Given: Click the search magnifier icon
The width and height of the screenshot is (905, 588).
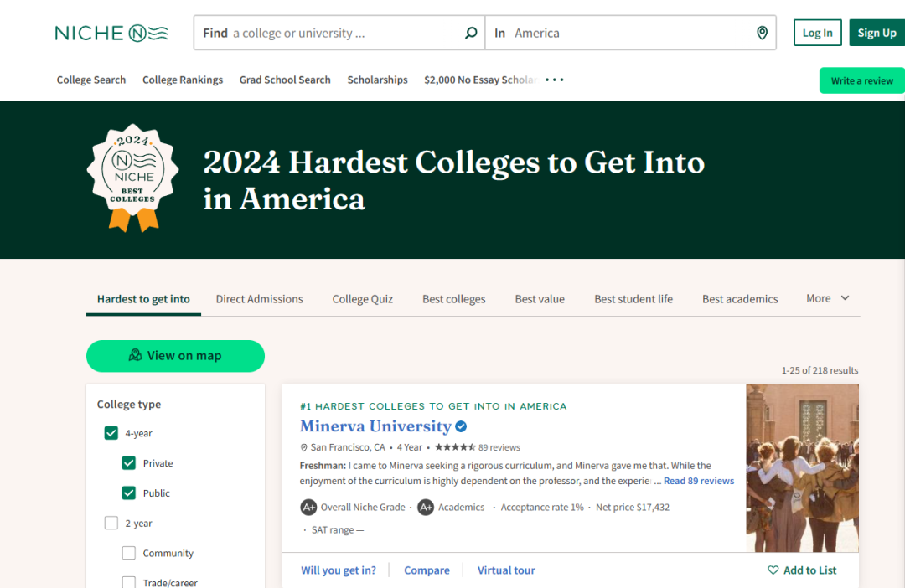Looking at the screenshot, I should (471, 33).
